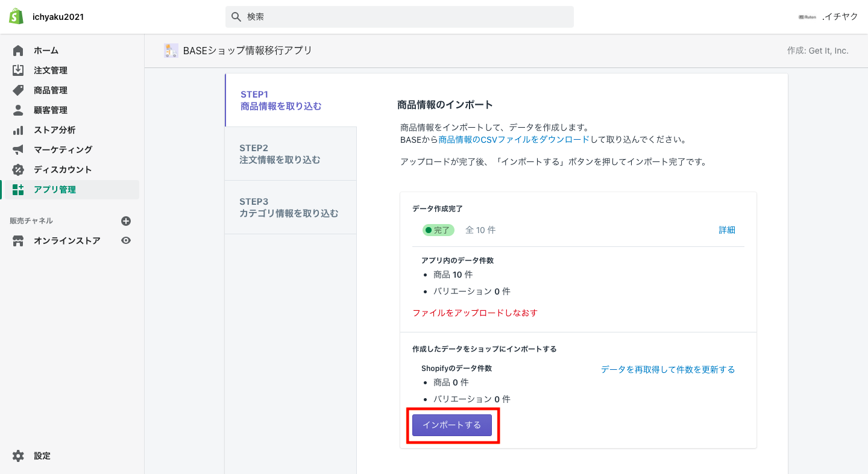Click the 設定 gear icon

18,456
